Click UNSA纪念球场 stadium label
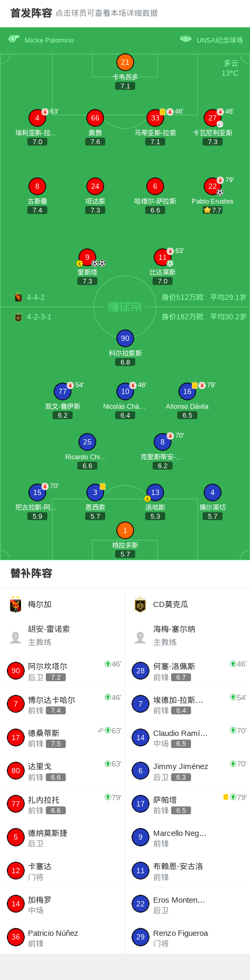The height and width of the screenshot is (980, 250). tap(220, 40)
